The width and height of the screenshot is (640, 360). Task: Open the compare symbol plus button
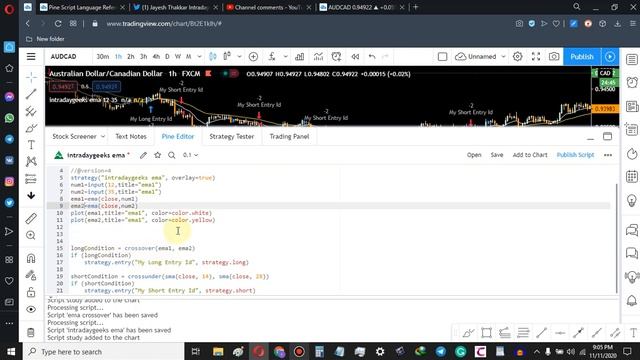tap(253, 57)
